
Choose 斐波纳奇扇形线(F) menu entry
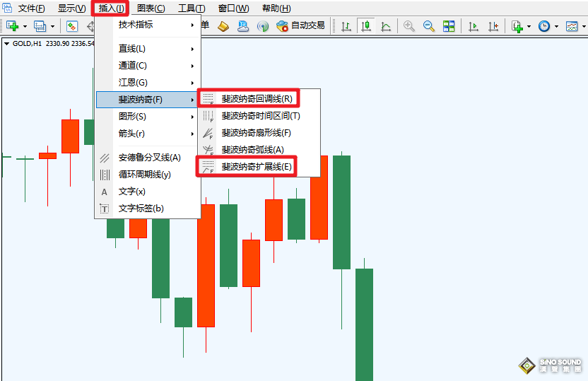(256, 132)
